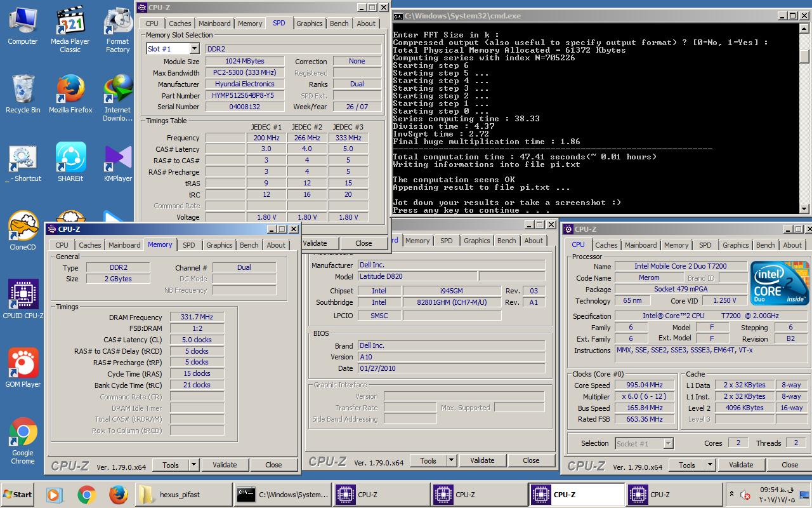Open Internet Download Manager desktop icon
Viewport: 812px width, 508px height.
point(118,98)
